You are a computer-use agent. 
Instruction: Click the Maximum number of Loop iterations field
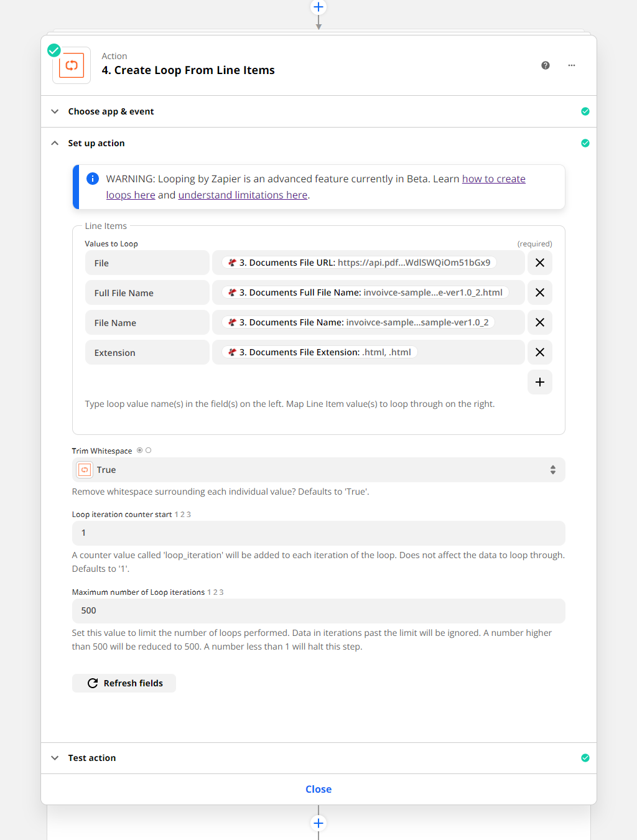[x=318, y=611]
